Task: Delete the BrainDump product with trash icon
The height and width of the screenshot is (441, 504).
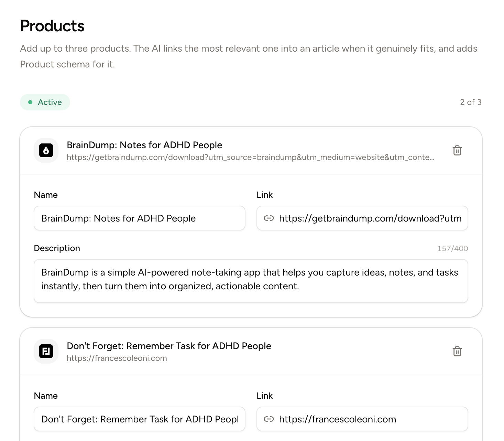Action: click(x=457, y=150)
